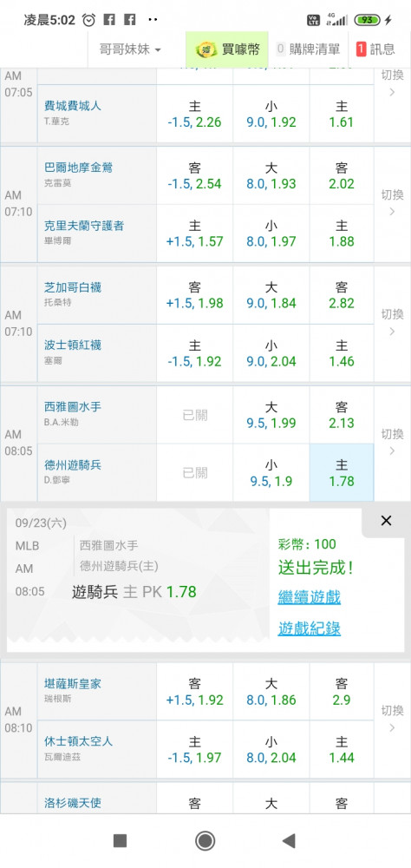Open team 堪薩斯皇家 name link
This screenshot has width=411, height=868.
click(x=73, y=683)
